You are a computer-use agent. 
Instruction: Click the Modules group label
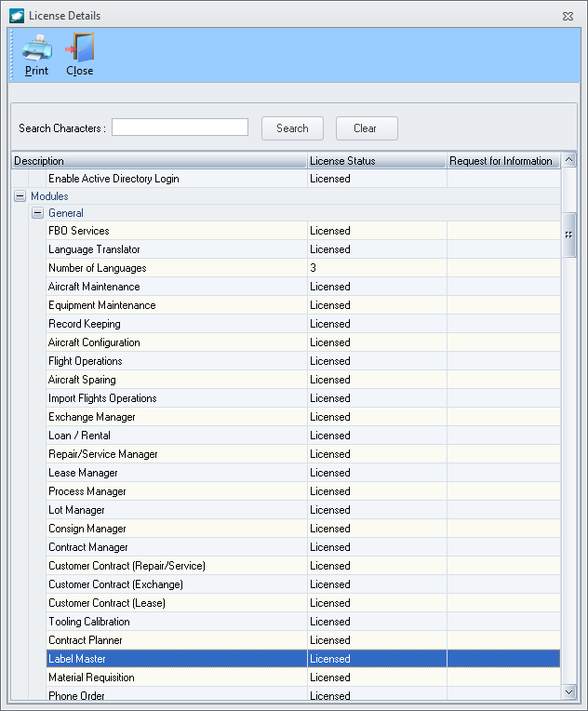[x=49, y=196]
